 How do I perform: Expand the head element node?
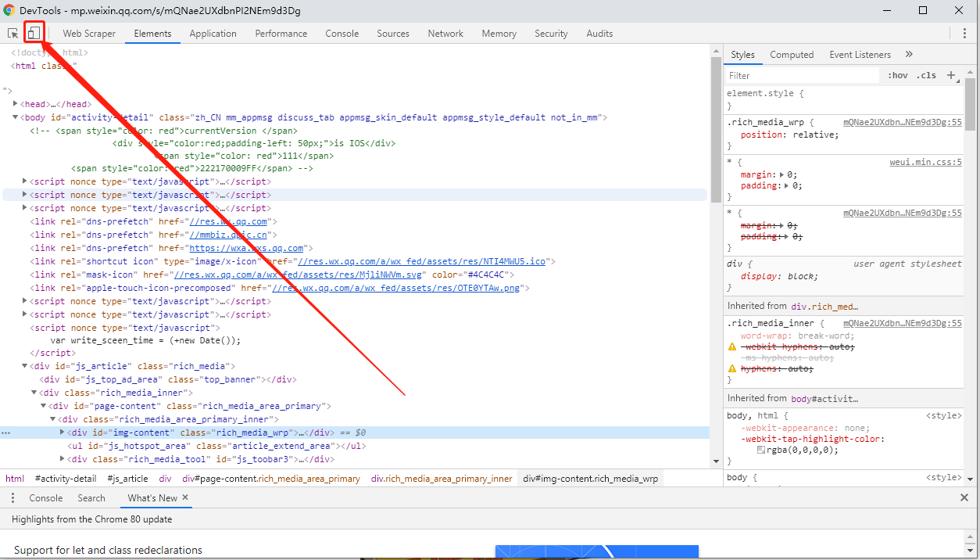tap(16, 104)
